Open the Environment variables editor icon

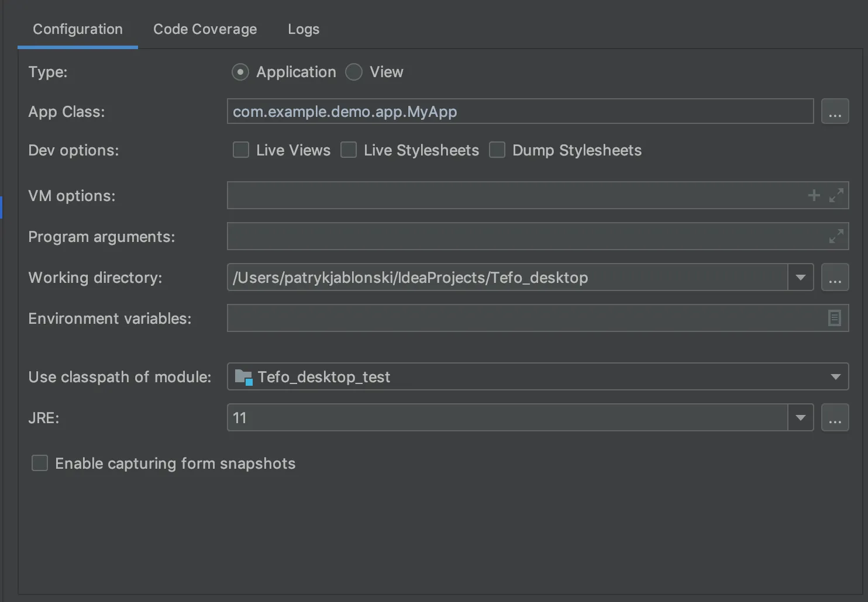(835, 318)
